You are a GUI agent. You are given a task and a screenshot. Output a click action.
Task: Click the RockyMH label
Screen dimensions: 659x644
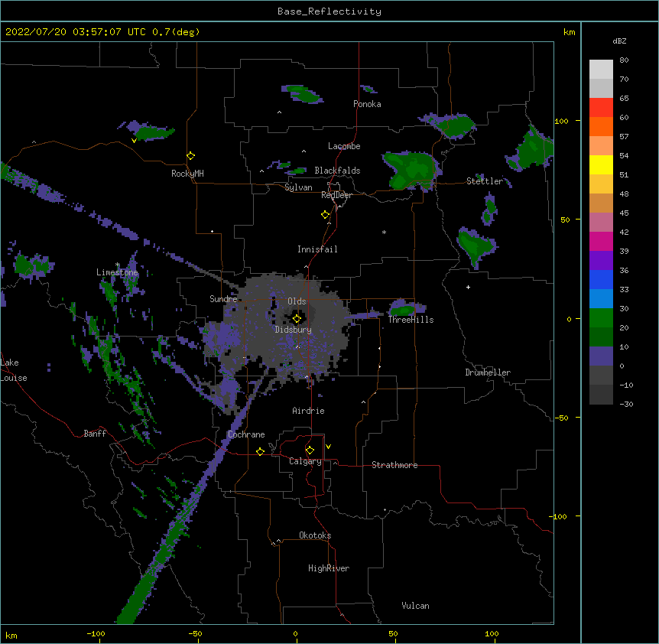187,174
